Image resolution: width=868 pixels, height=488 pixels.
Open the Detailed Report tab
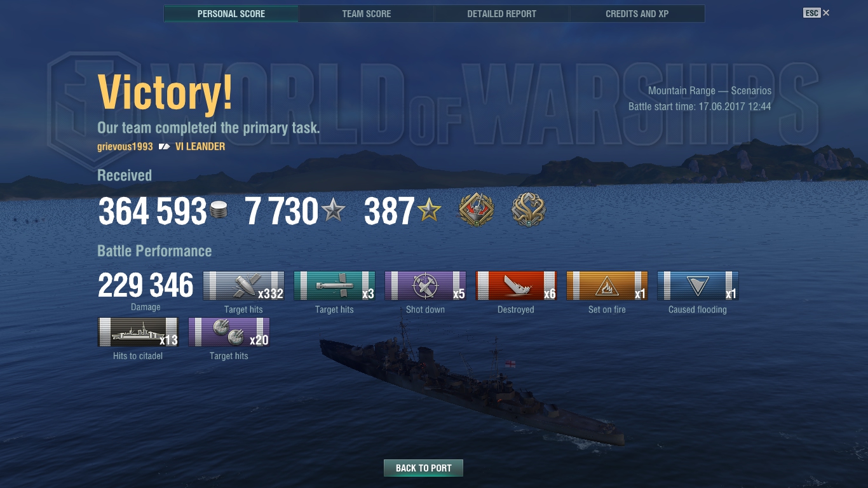pos(502,13)
